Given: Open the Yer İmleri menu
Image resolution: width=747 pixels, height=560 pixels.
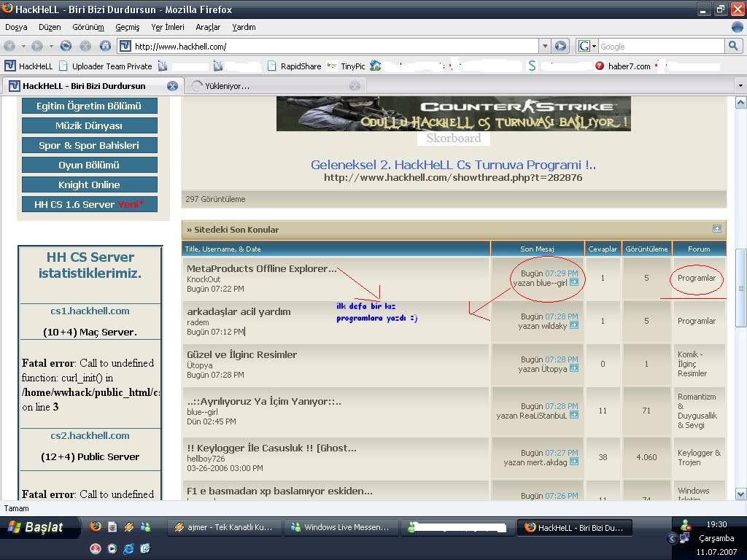Looking at the screenshot, I should tap(168, 27).
